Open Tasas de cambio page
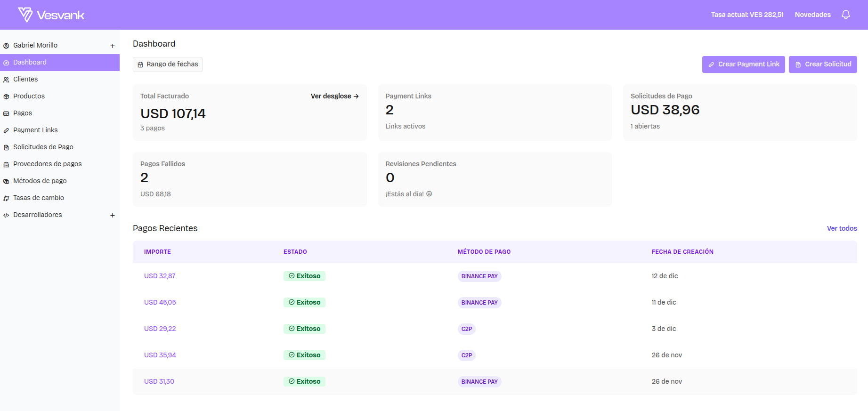The image size is (868, 411). tap(60, 198)
